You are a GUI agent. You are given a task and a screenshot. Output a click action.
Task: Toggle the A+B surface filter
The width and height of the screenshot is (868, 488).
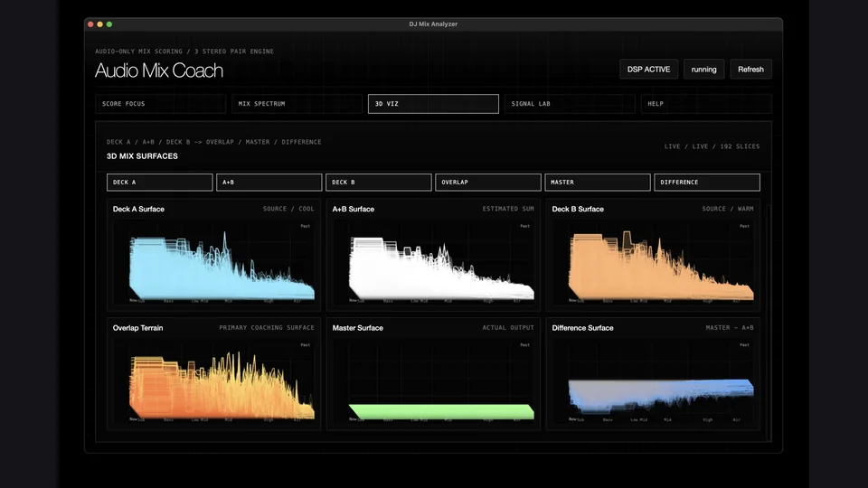coord(269,182)
